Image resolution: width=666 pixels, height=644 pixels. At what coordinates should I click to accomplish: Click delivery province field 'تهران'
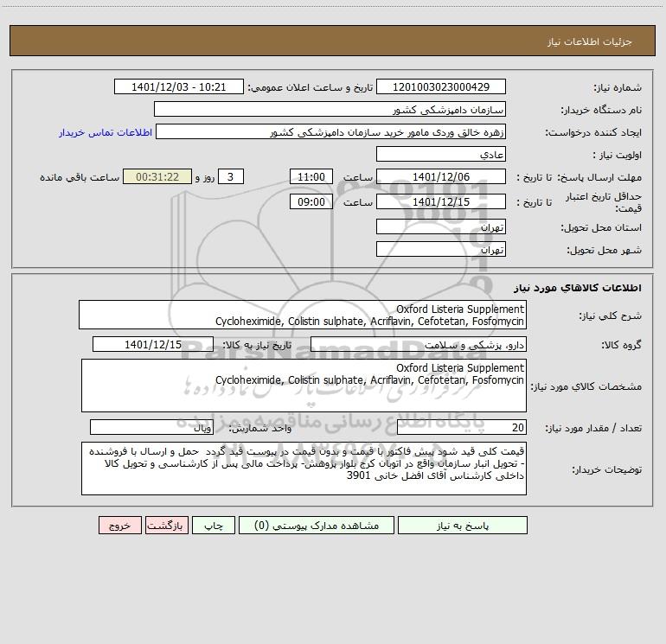[x=441, y=227]
